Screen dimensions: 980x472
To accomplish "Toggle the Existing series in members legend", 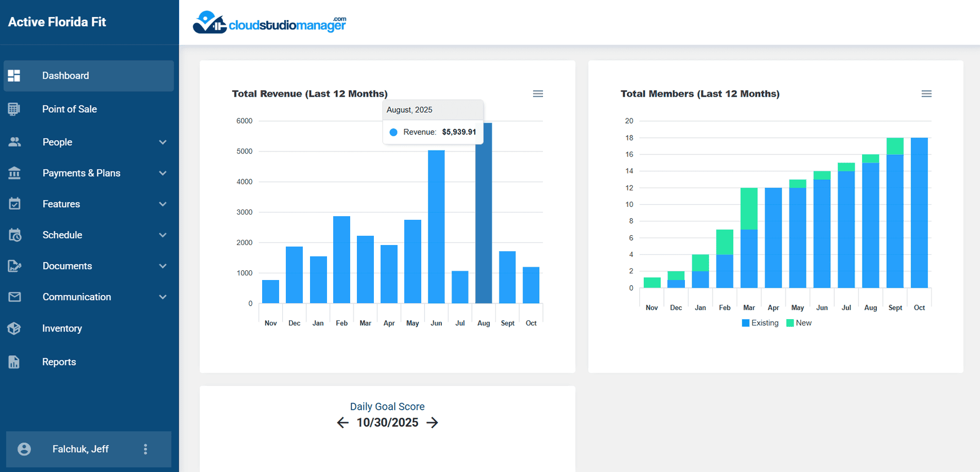I will [760, 323].
